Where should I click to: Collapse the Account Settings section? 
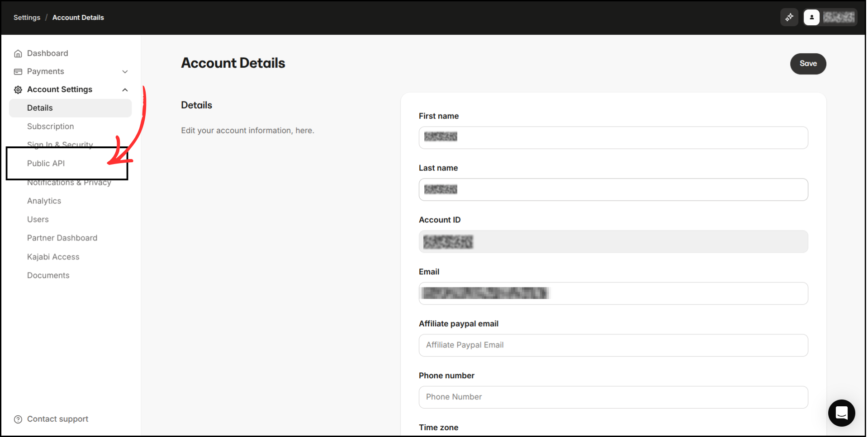(x=125, y=89)
